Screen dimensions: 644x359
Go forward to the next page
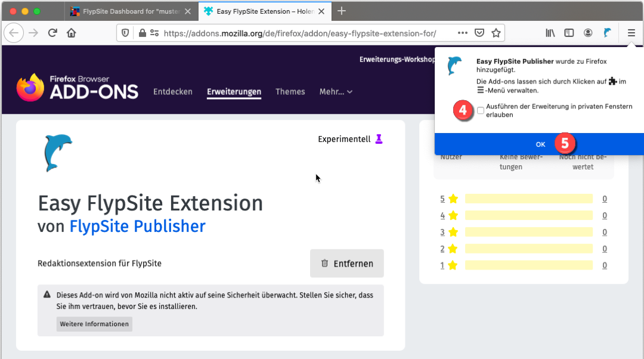pyautogui.click(x=33, y=33)
